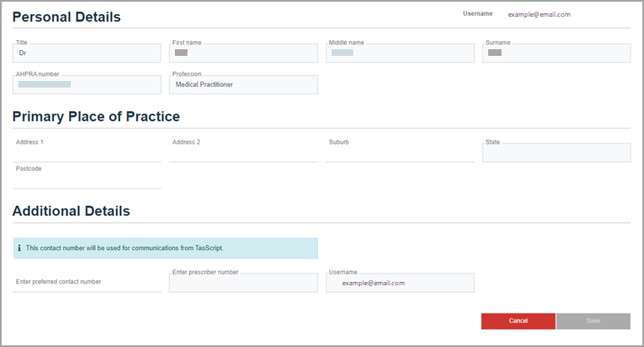Click the Postcode field
The image size is (644, 347).
[x=87, y=179]
